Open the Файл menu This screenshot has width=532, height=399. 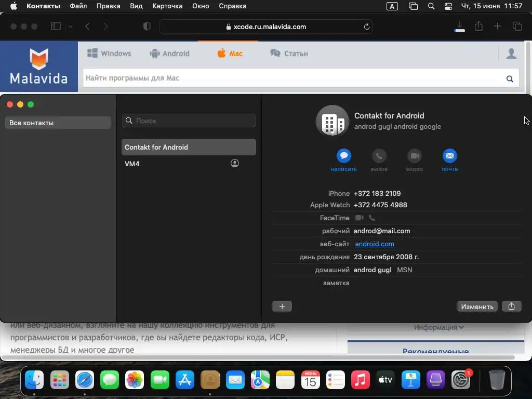[78, 6]
